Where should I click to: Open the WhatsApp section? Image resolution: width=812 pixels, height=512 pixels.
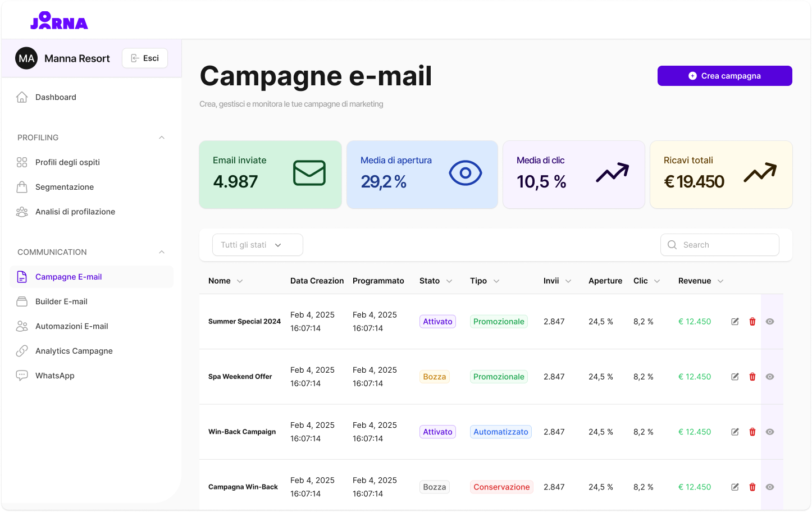[53, 375]
